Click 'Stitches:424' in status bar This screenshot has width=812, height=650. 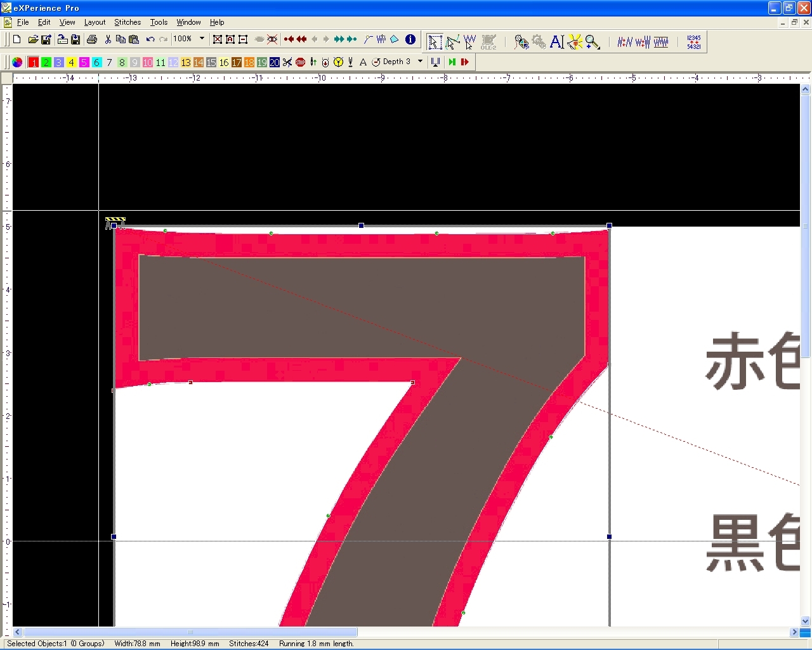pos(249,644)
